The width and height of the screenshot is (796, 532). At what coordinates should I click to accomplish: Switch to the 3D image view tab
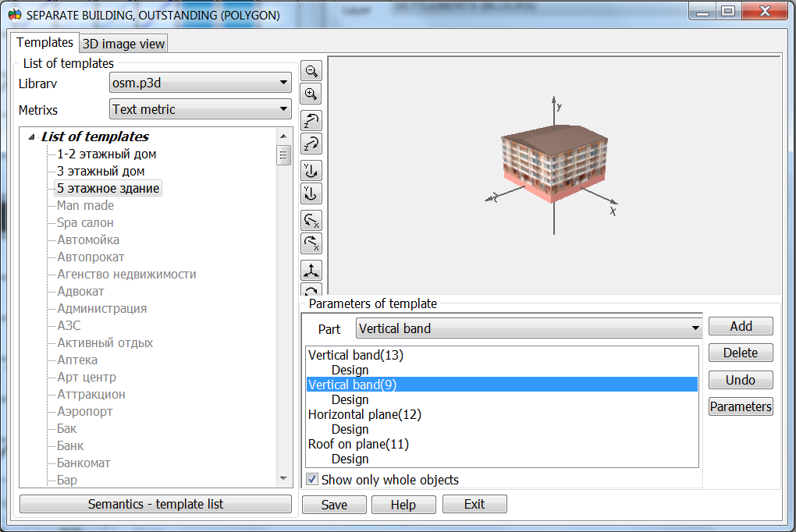click(x=124, y=44)
